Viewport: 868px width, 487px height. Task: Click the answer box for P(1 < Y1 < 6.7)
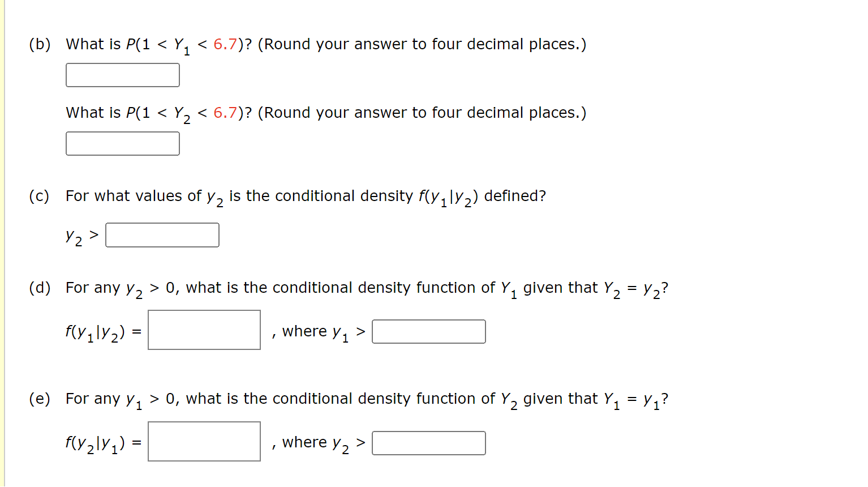click(122, 75)
